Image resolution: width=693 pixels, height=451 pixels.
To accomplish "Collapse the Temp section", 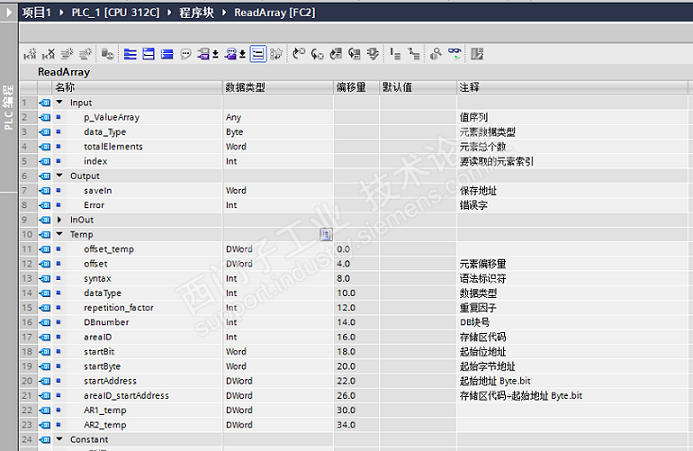I will (x=60, y=234).
